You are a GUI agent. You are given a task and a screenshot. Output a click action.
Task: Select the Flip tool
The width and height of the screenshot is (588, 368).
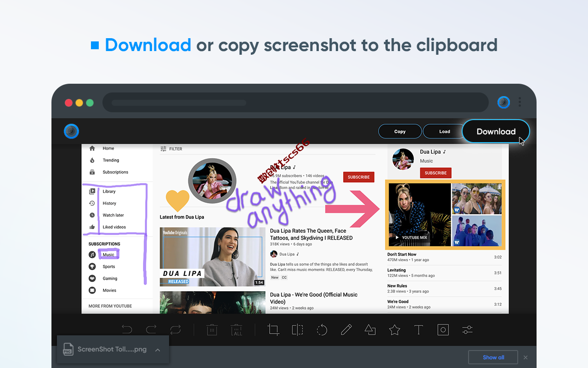(x=297, y=330)
